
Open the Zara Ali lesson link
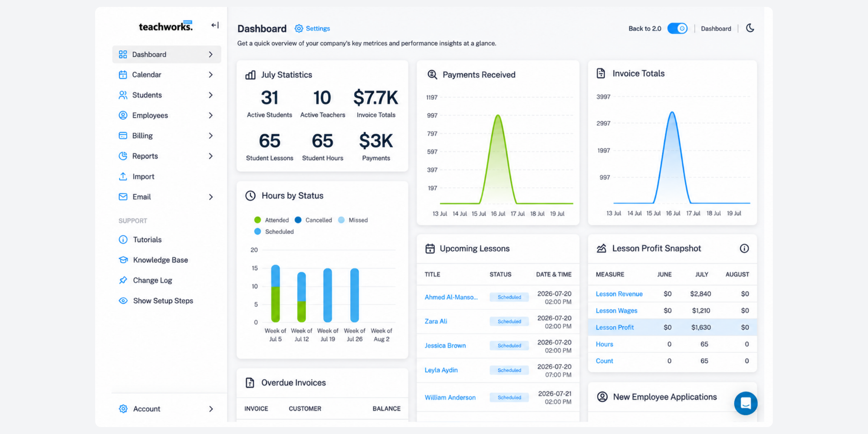(x=436, y=322)
